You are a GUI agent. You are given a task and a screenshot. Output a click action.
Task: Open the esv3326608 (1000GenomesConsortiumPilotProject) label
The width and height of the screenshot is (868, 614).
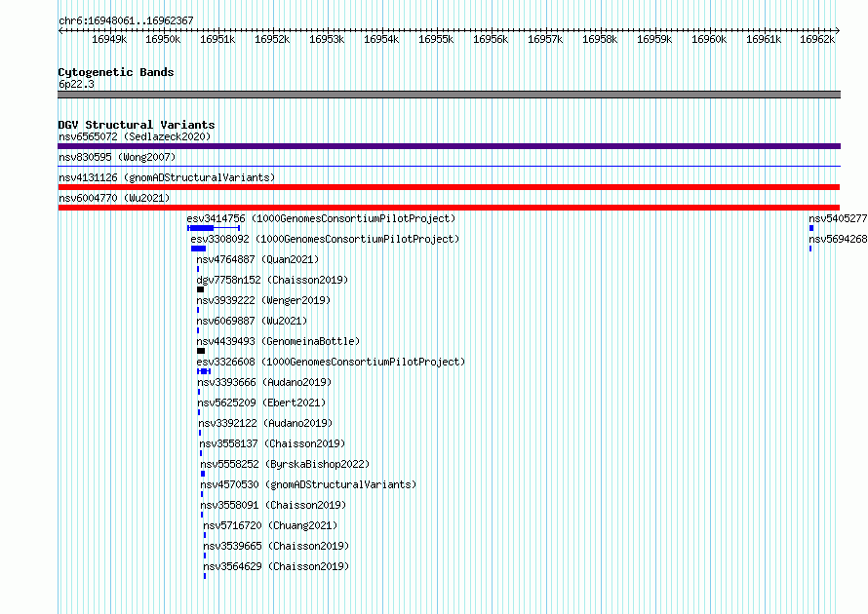331,362
